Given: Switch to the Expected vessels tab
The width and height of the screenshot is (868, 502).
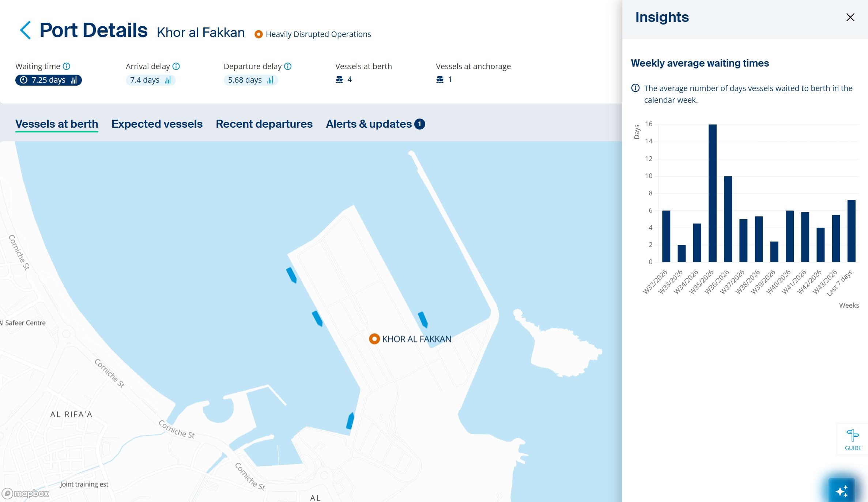Looking at the screenshot, I should coord(157,124).
